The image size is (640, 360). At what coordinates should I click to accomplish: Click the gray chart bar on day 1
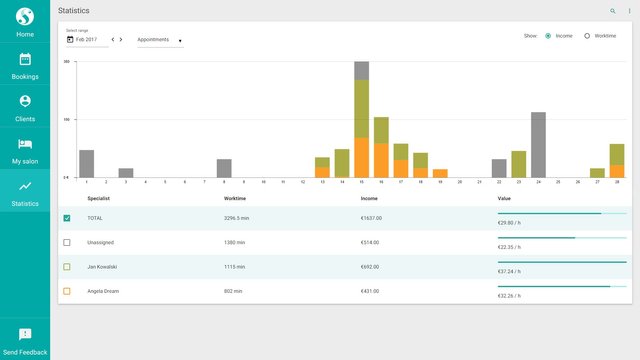87,164
